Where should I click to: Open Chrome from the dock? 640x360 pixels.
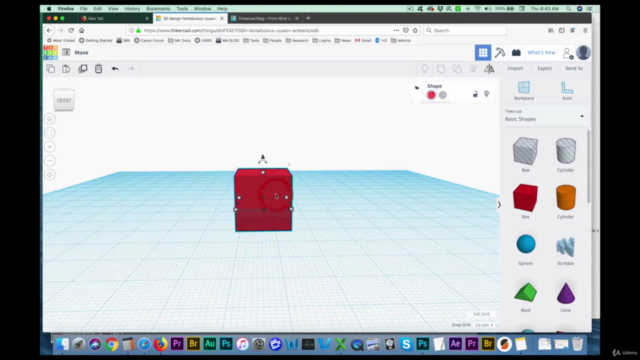[111, 344]
